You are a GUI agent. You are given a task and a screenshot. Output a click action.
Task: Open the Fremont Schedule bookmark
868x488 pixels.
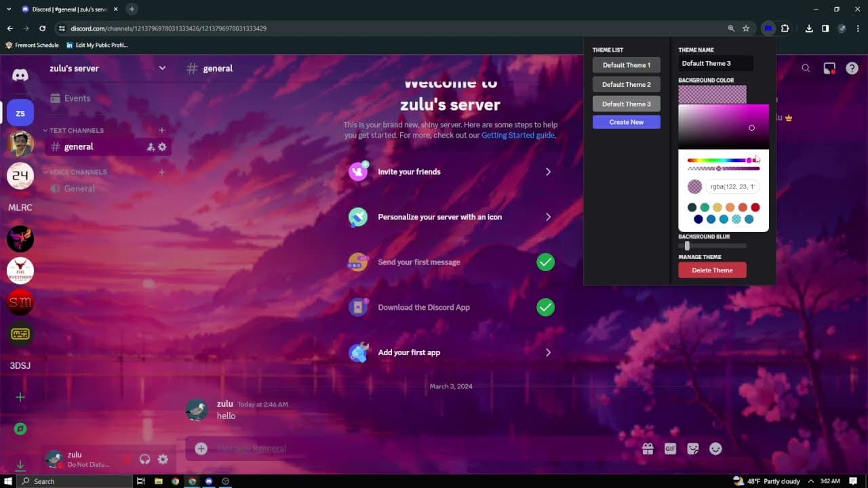33,45
